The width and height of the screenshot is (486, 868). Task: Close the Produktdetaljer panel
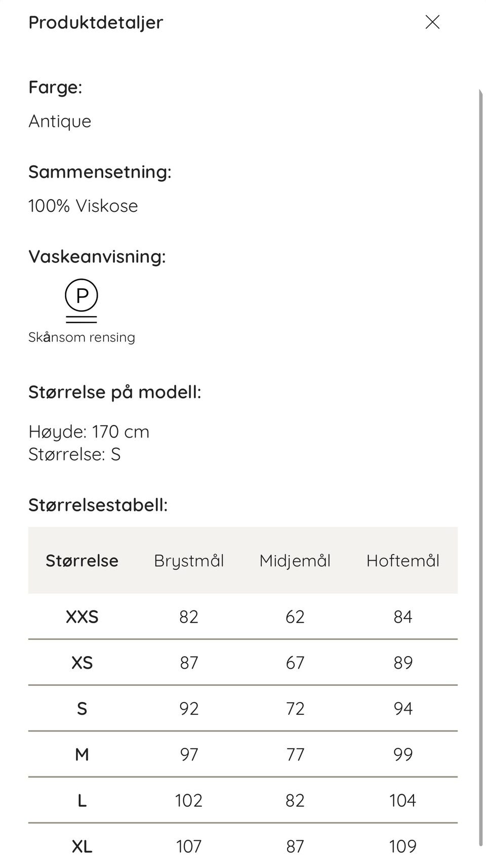pos(433,22)
